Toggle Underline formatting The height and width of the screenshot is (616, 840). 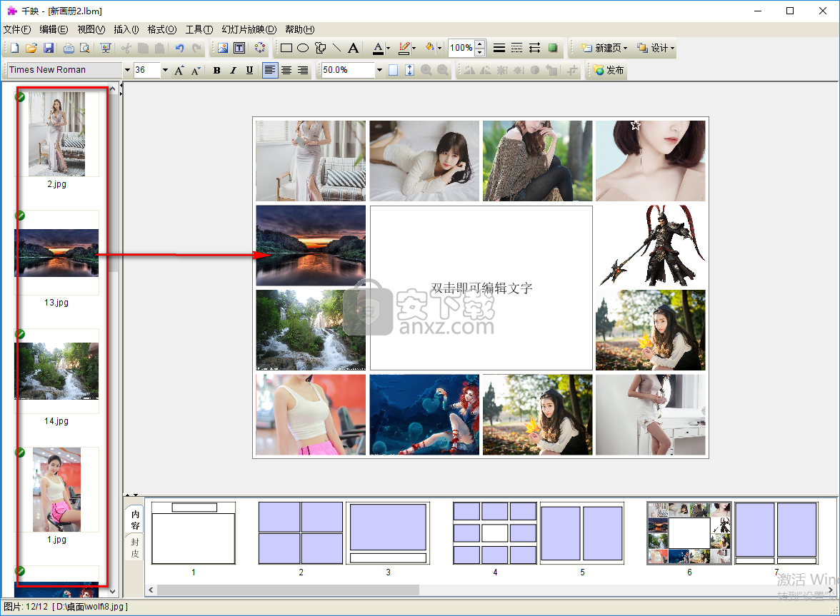[250, 70]
